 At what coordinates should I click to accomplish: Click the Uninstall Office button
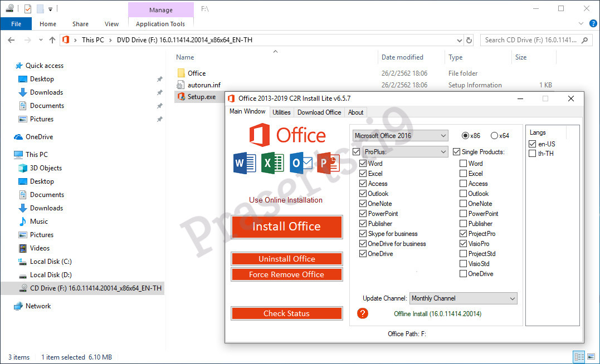pyautogui.click(x=286, y=259)
